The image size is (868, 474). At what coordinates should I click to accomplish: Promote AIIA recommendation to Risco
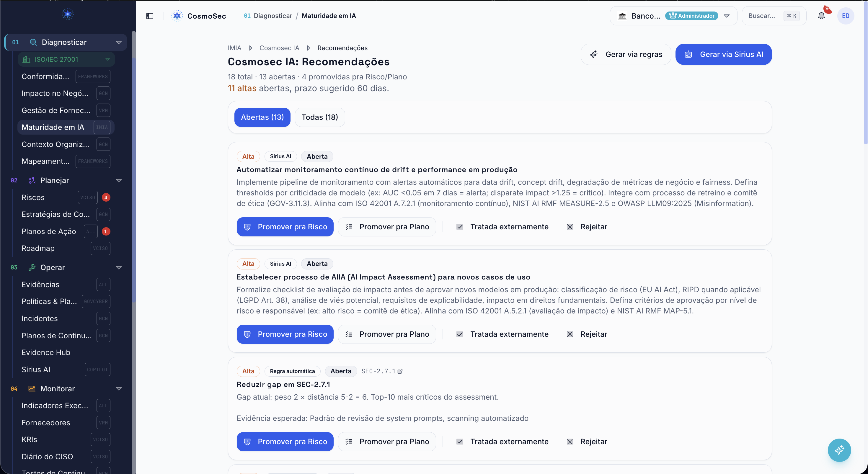(x=285, y=334)
